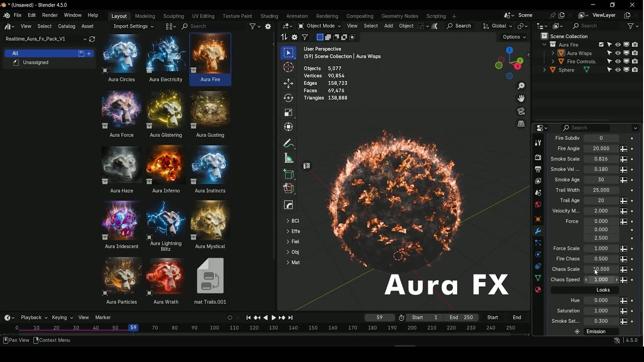Collapse the Aura Fire collection
This screenshot has height=362, width=644.
click(x=544, y=45)
